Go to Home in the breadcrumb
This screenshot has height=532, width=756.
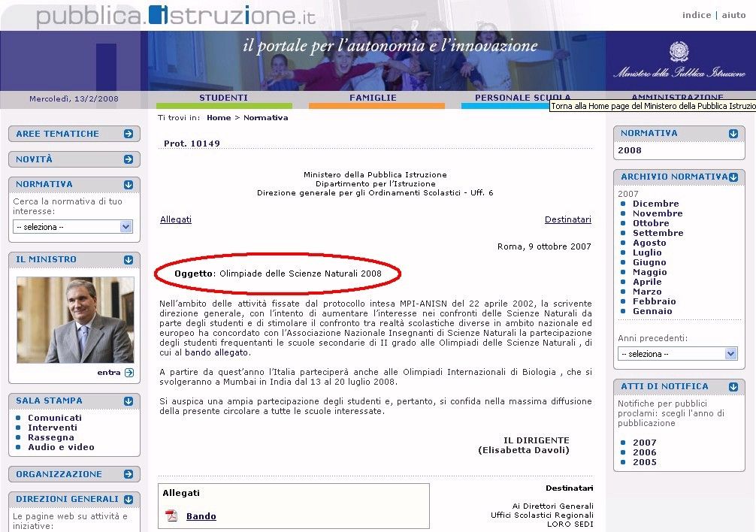click(x=219, y=117)
